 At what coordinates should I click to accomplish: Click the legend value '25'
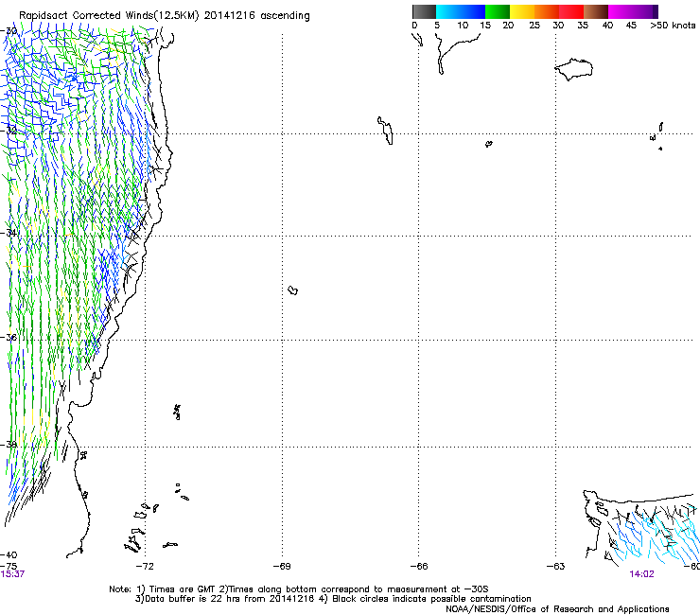(x=534, y=26)
